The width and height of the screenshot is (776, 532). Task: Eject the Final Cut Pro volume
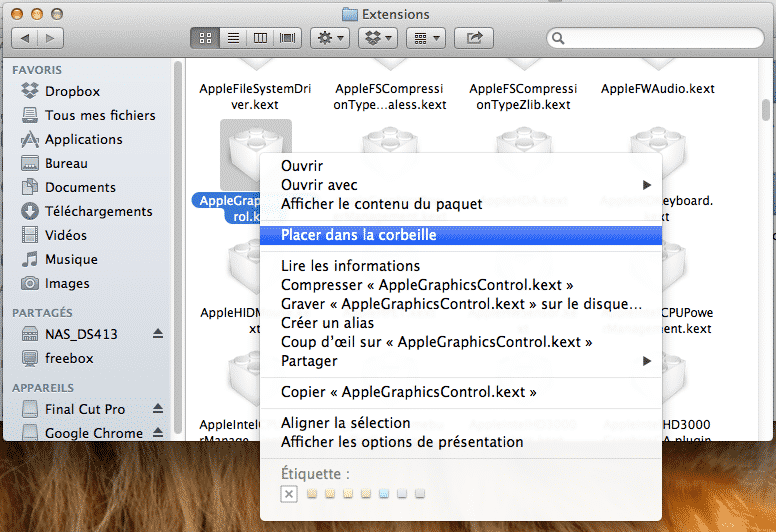coord(158,408)
